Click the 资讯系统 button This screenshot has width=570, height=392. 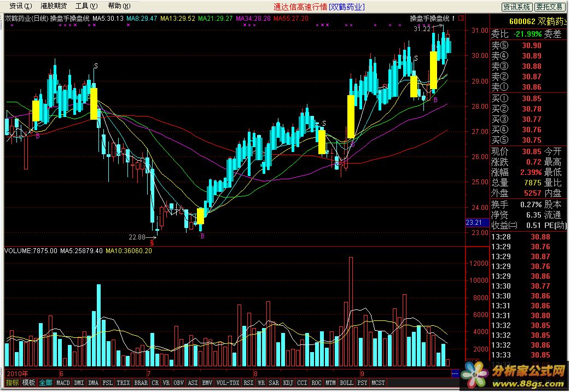coord(517,7)
